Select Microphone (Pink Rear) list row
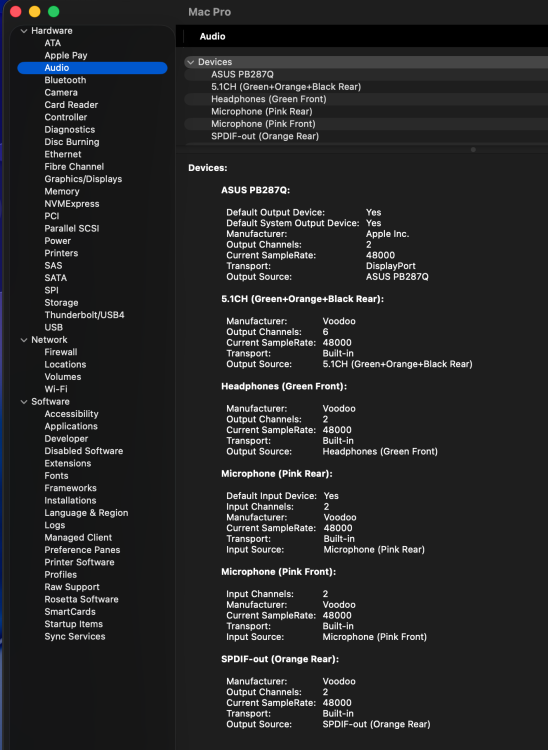 click(x=366, y=112)
